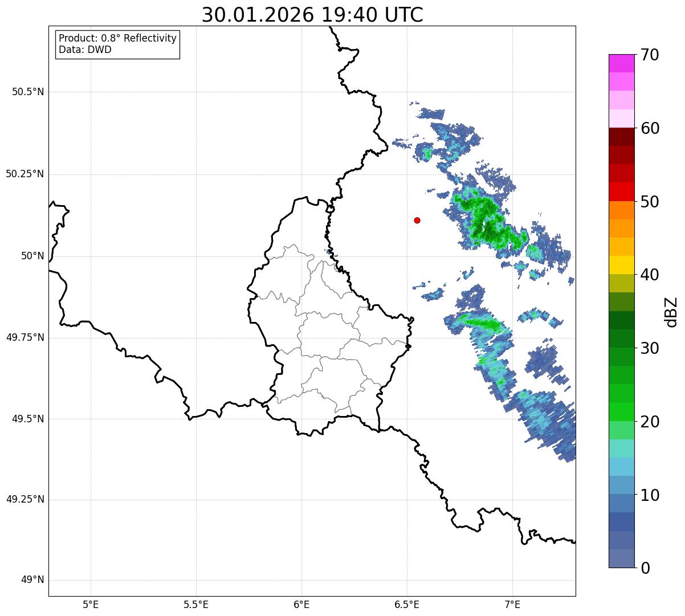685x616 pixels.
Task: Click the title 30.01.2026 19:40 UTC
Action: tap(312, 15)
